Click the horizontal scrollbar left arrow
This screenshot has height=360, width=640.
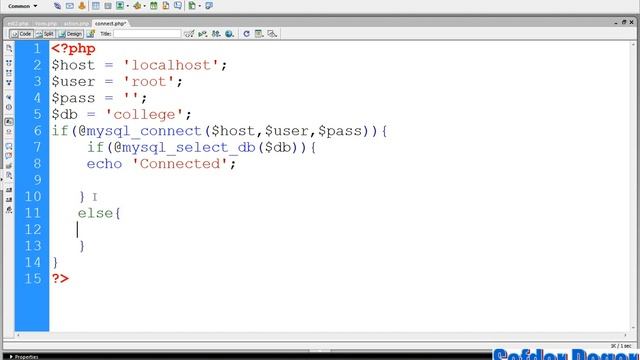18,335
